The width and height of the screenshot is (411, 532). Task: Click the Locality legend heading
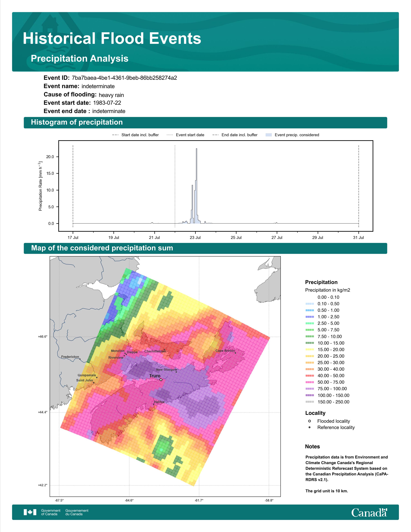tap(315, 413)
